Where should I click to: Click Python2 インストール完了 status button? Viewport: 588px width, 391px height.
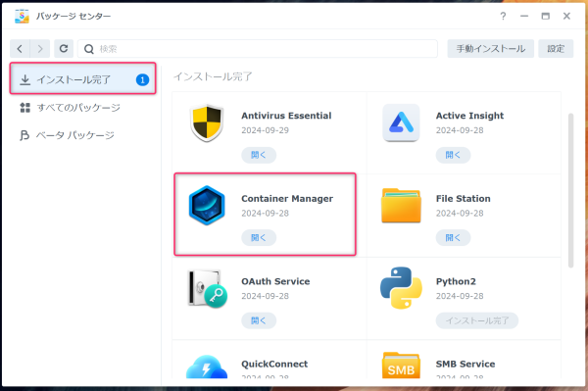point(477,320)
